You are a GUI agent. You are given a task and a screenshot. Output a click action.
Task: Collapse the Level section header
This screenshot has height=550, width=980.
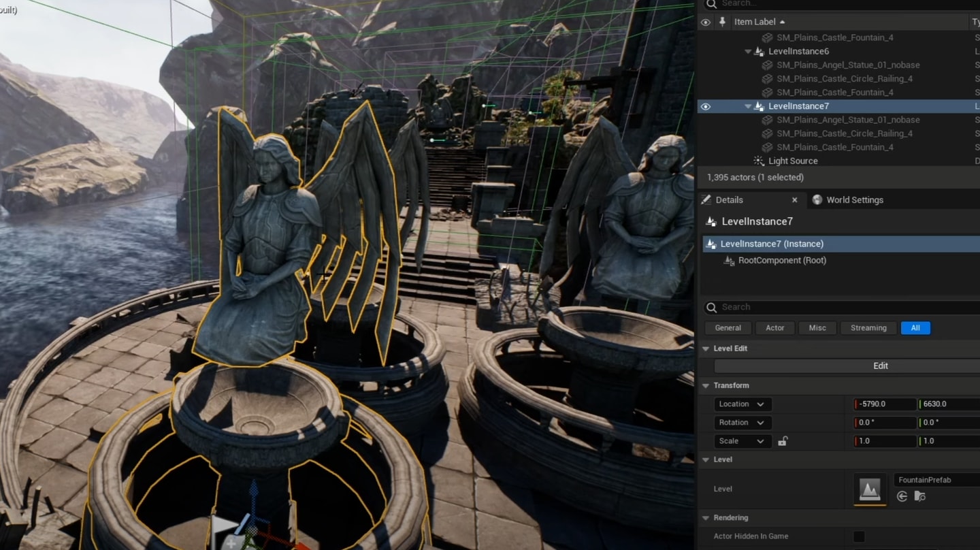pyautogui.click(x=706, y=459)
